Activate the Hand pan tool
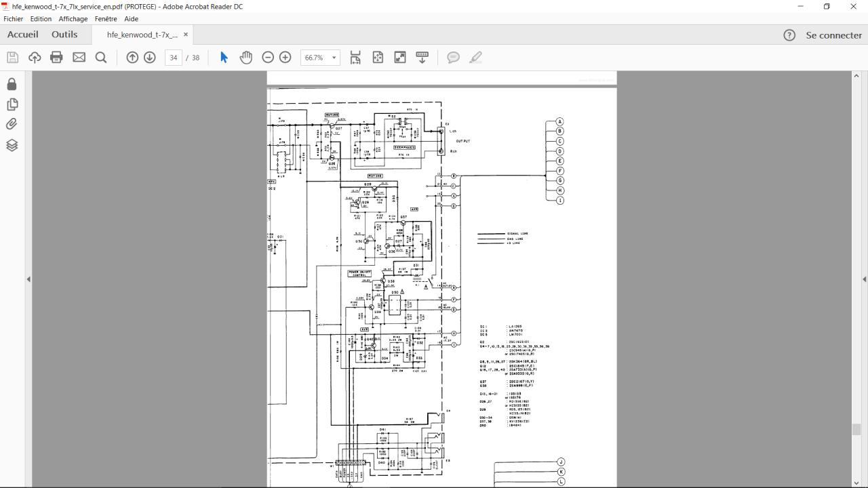This screenshot has height=488, width=868. 245,58
